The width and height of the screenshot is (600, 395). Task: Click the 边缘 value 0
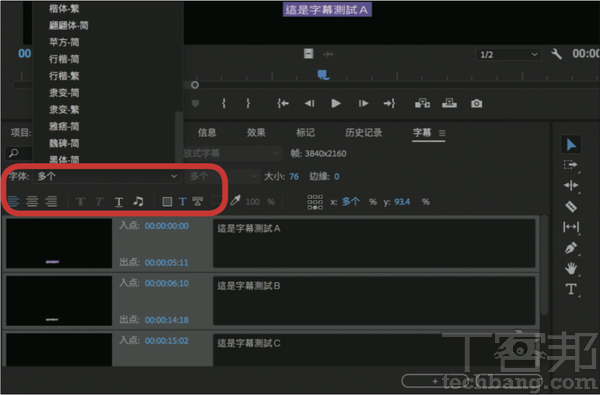pos(337,176)
